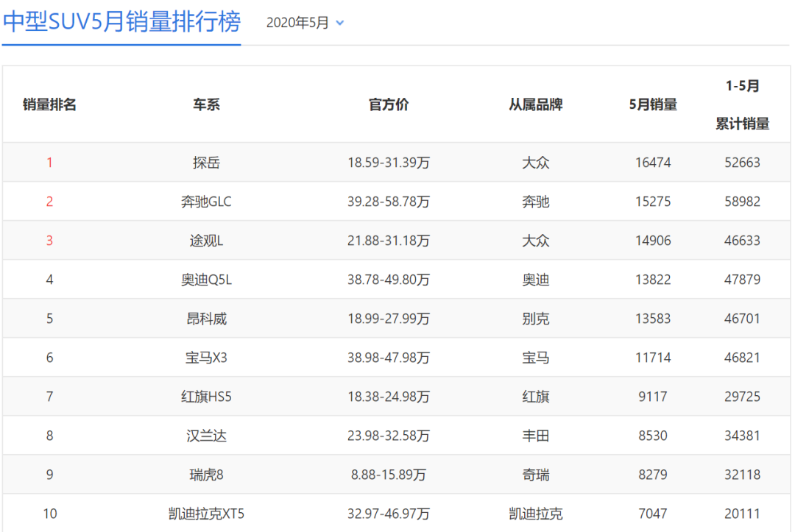Open the 瑞虎8 car series link

[206, 475]
